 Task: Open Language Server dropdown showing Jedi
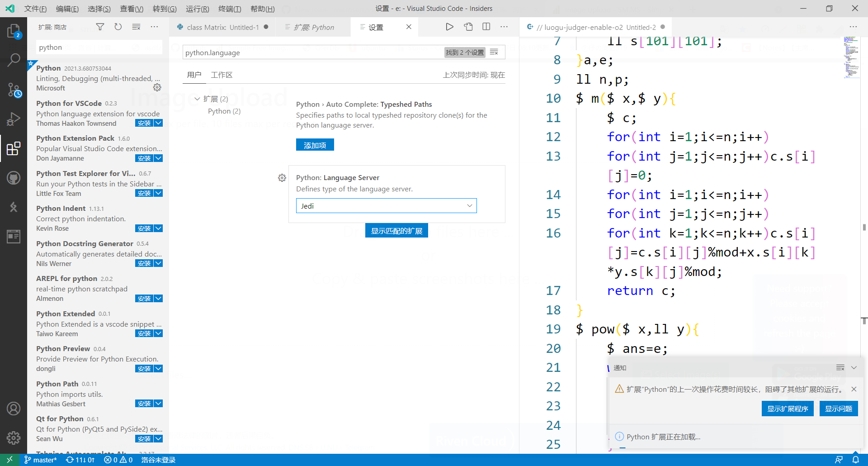(387, 206)
